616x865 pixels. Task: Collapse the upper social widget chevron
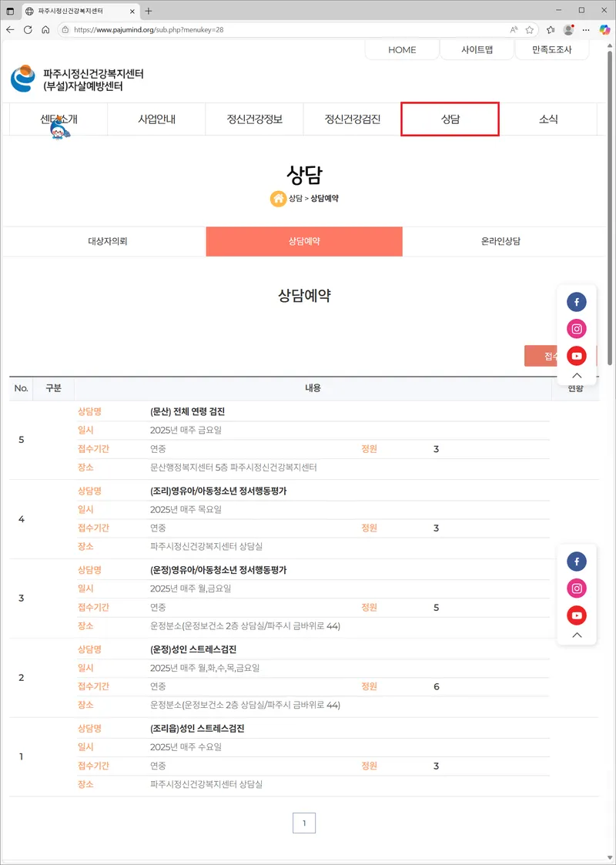pyautogui.click(x=577, y=375)
